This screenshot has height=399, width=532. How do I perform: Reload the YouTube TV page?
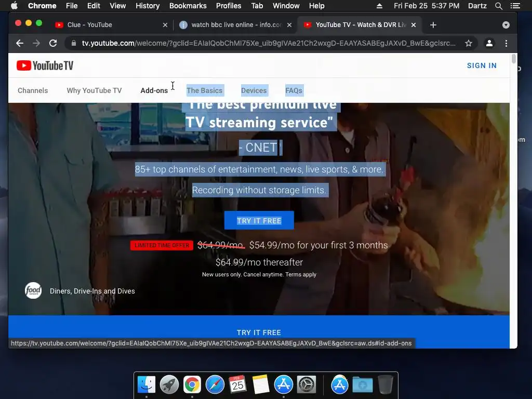53,43
